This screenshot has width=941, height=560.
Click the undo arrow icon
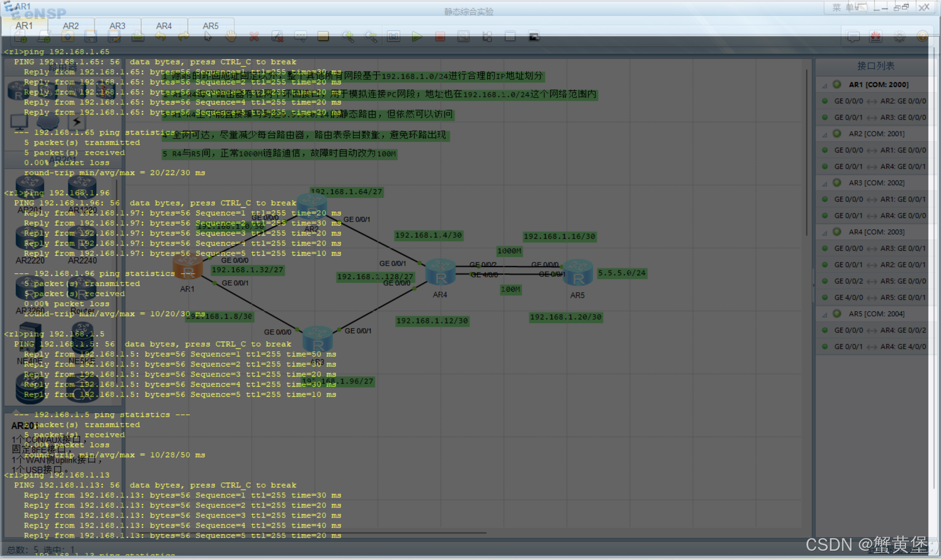(x=161, y=37)
